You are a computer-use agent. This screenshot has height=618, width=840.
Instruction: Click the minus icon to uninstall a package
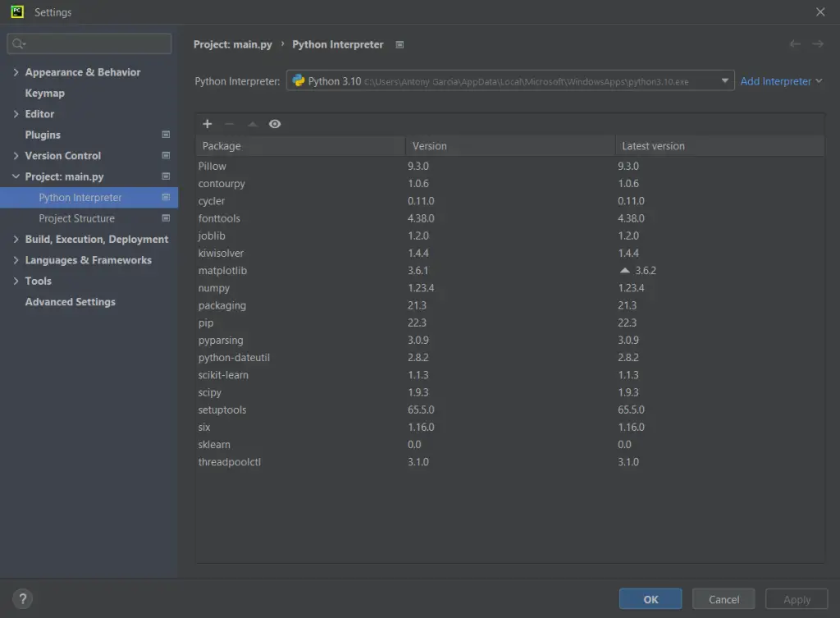[x=230, y=124]
